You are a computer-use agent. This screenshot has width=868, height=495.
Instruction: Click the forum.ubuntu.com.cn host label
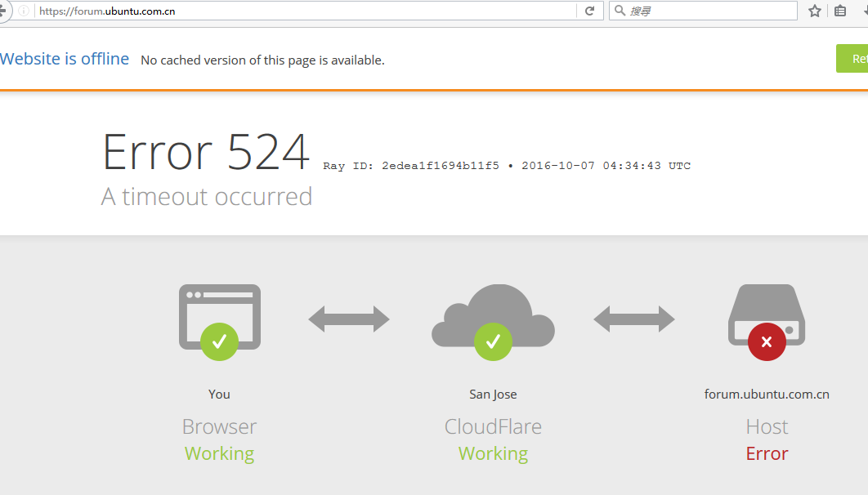(767, 395)
